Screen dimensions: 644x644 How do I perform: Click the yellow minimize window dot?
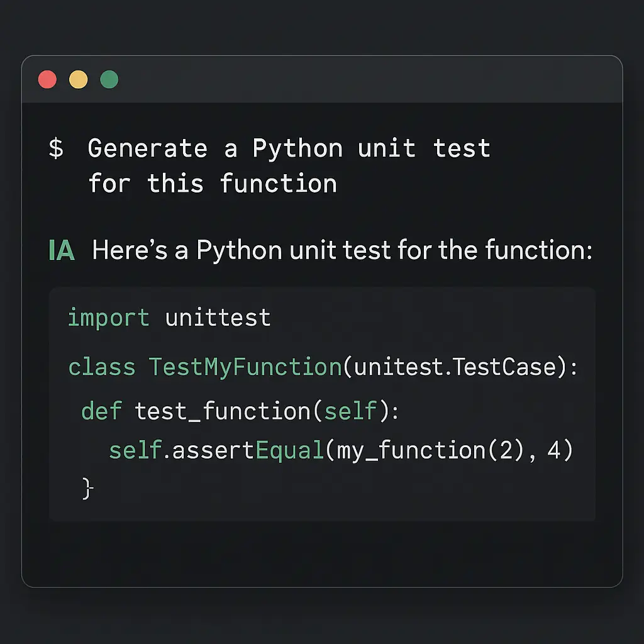coord(79,80)
